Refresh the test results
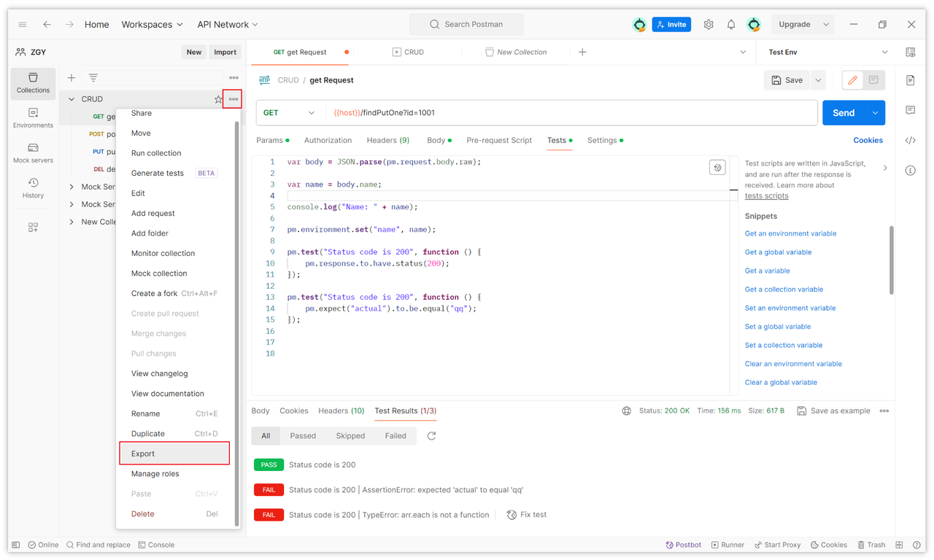The height and width of the screenshot is (560, 934). pyautogui.click(x=432, y=436)
